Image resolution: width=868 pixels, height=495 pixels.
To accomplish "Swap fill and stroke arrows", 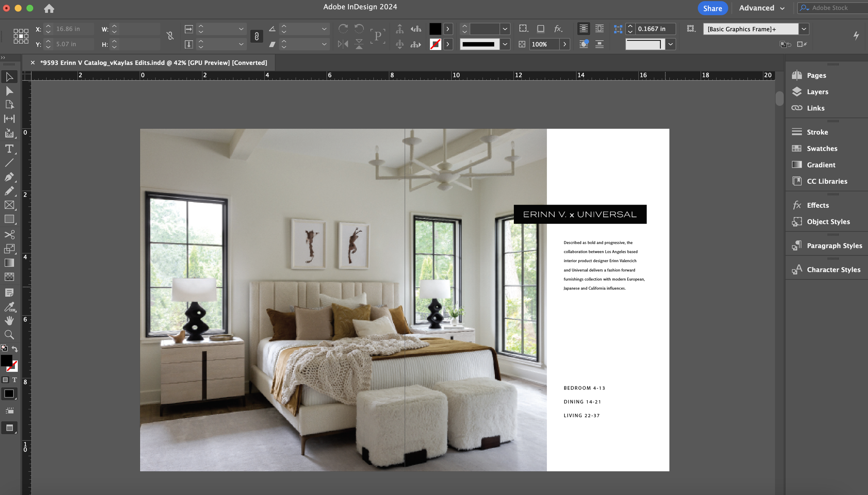I will [15, 348].
